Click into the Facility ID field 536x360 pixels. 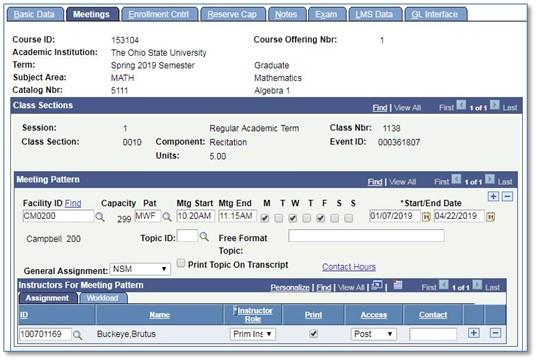(58, 216)
